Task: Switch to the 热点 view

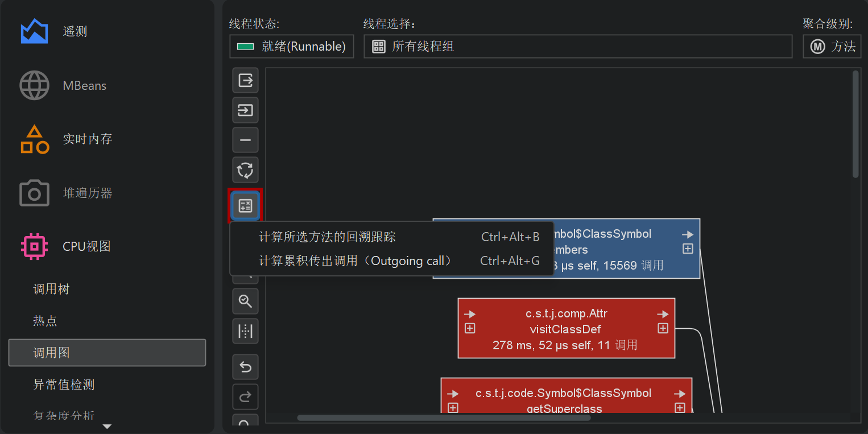Action: click(107, 321)
